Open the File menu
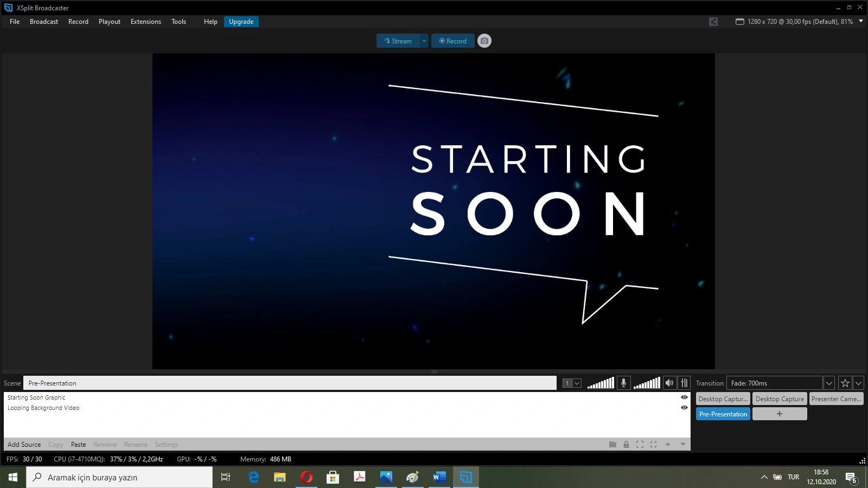This screenshot has width=868, height=488. tap(15, 22)
